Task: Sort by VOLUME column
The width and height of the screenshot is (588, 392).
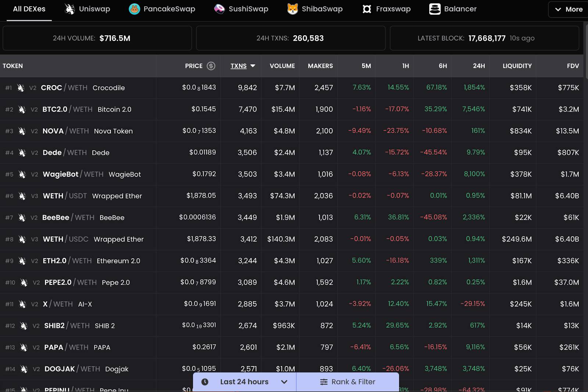Action: [282, 66]
